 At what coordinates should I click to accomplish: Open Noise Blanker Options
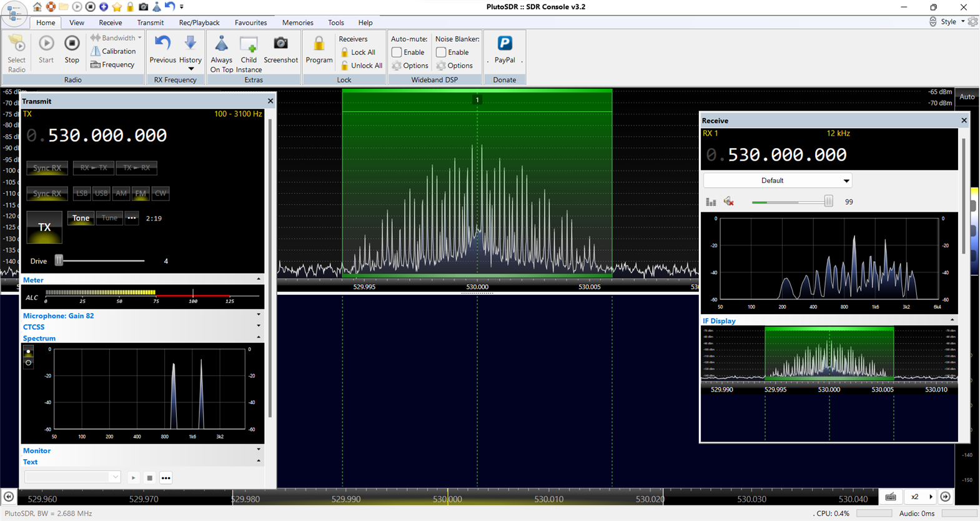(454, 66)
